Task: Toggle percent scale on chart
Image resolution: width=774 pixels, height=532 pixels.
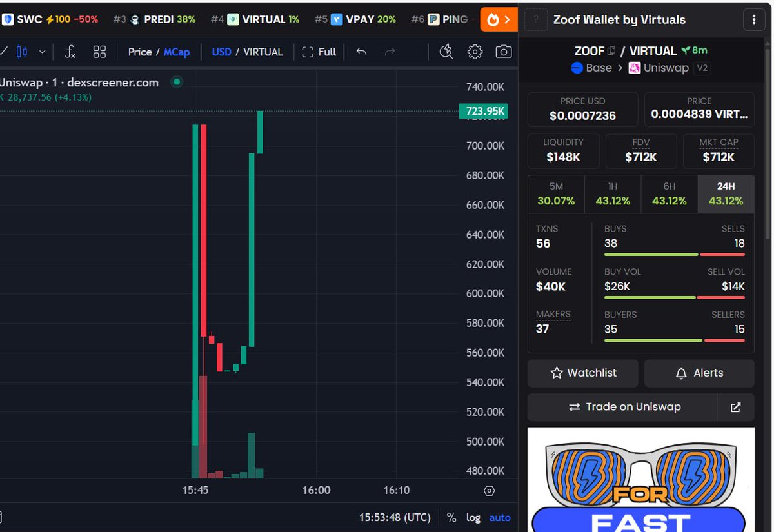Action: pos(451,517)
